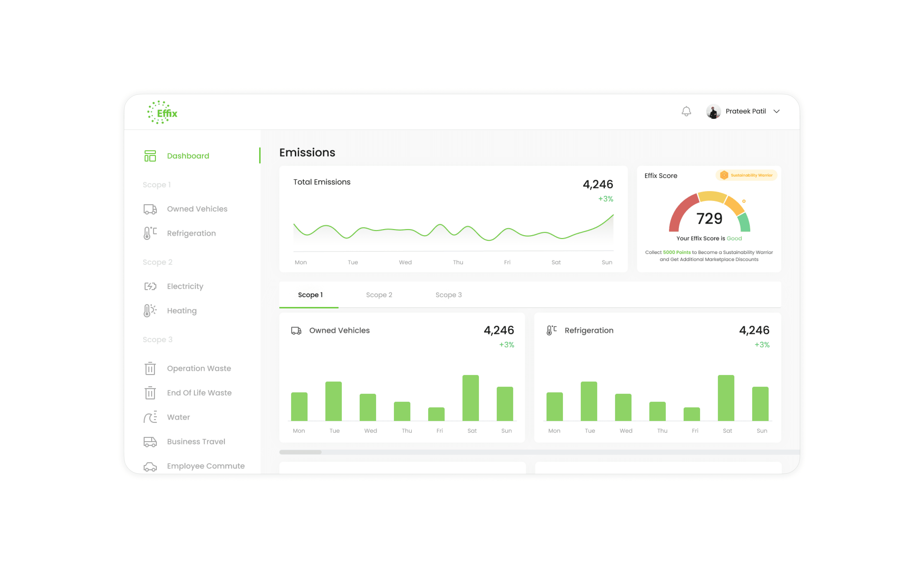Click the Employee Commute car icon

pos(150,467)
